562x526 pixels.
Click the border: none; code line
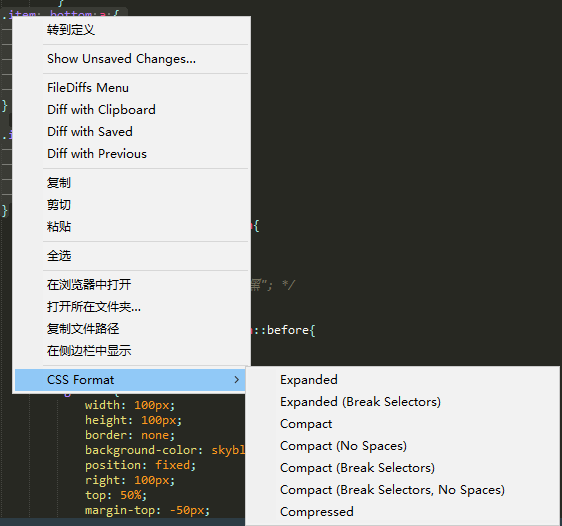click(130, 435)
